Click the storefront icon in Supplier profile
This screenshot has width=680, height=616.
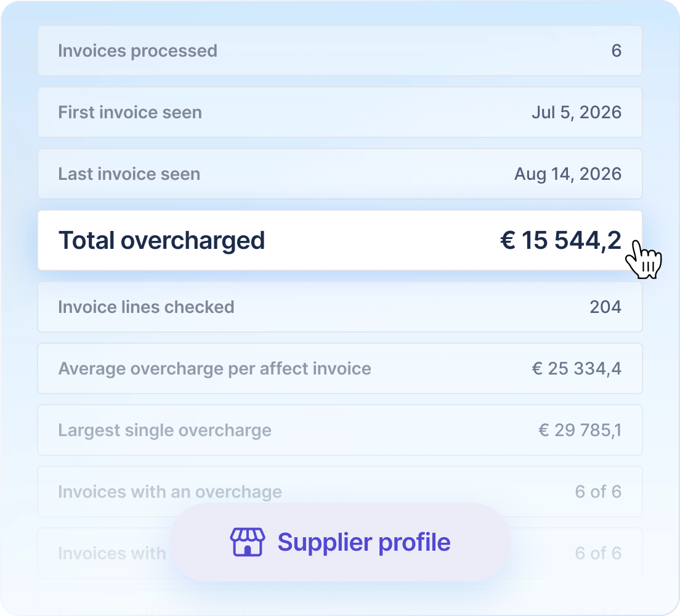coord(247,542)
